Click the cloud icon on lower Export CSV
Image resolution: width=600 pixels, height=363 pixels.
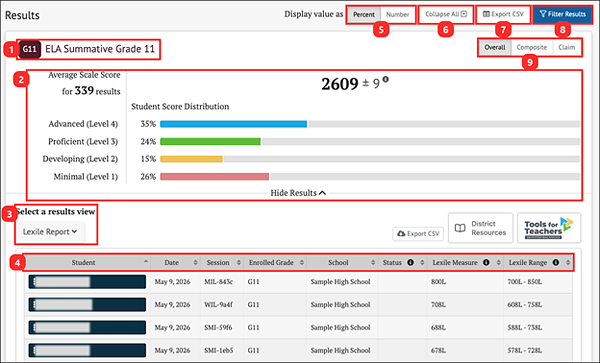(x=401, y=233)
